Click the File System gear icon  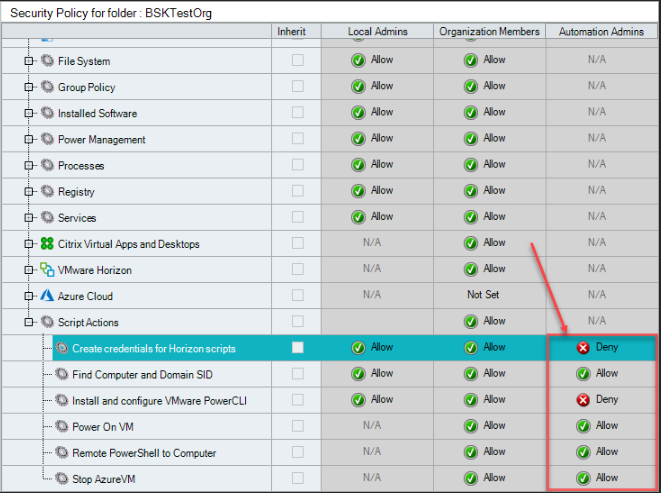click(47, 61)
